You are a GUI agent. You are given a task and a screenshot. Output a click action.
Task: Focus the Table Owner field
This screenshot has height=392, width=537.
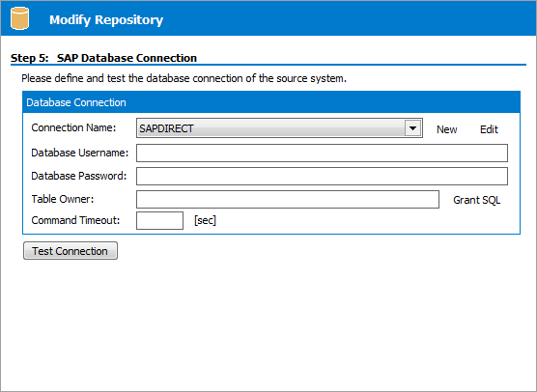tap(288, 199)
